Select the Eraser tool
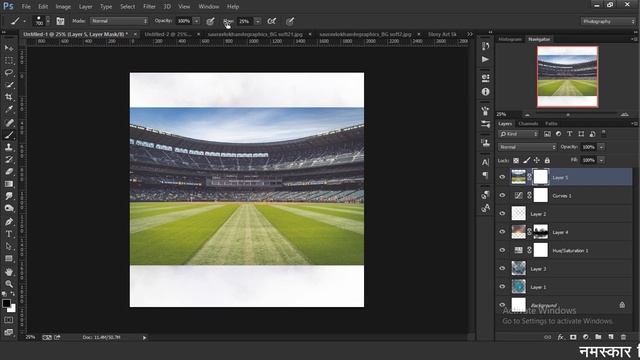640x360 pixels. (x=9, y=171)
